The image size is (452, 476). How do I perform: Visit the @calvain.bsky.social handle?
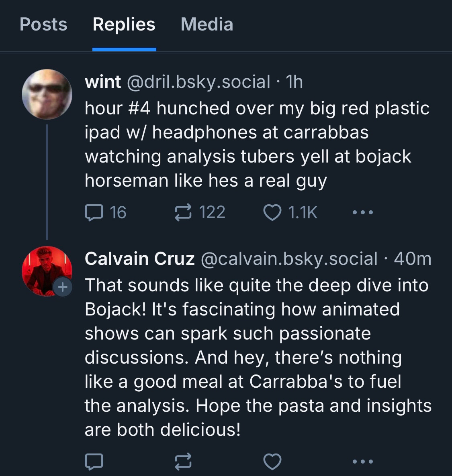(288, 259)
